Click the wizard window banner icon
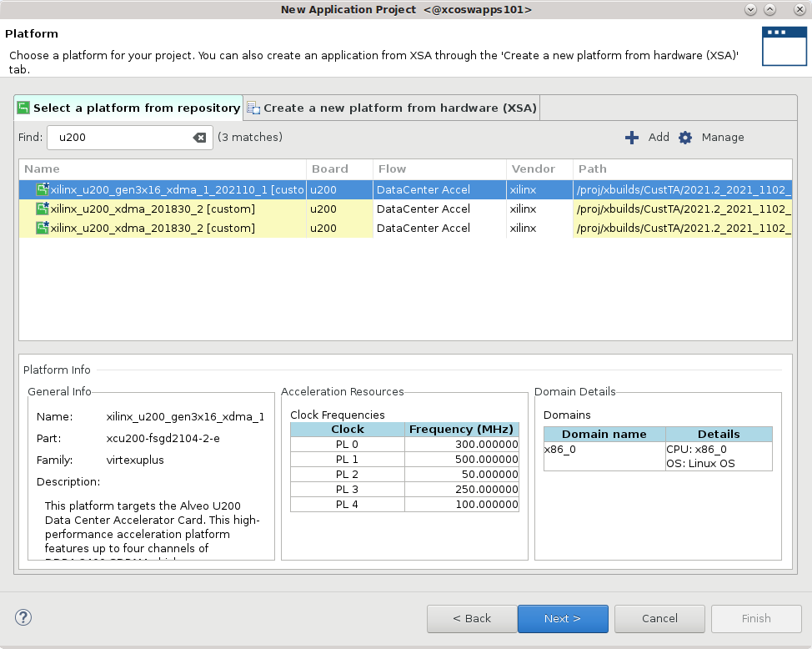 tap(783, 46)
